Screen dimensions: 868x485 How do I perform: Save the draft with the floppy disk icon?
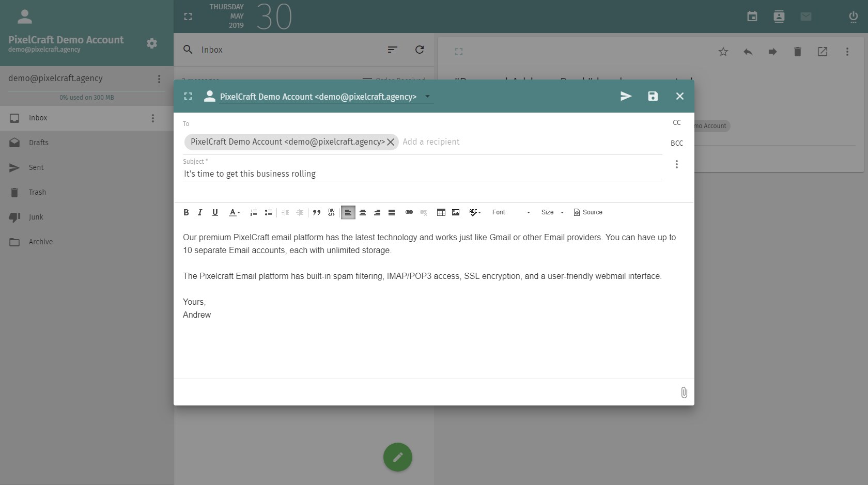tap(653, 96)
